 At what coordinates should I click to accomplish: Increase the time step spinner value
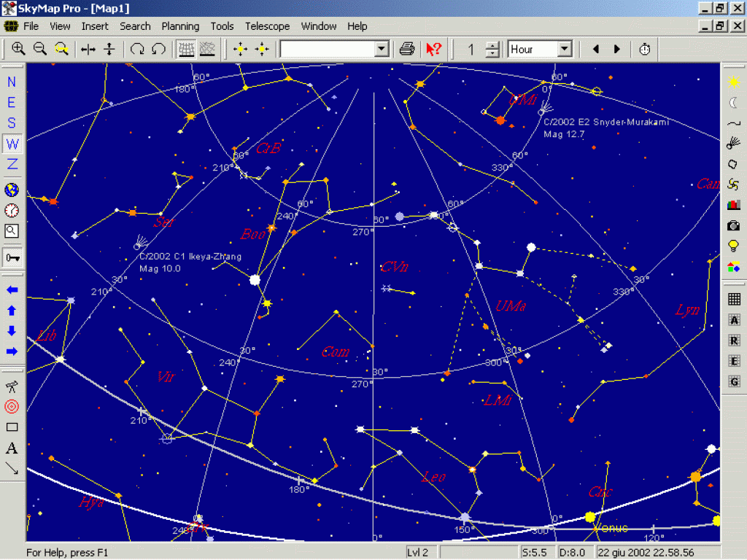pos(492,45)
